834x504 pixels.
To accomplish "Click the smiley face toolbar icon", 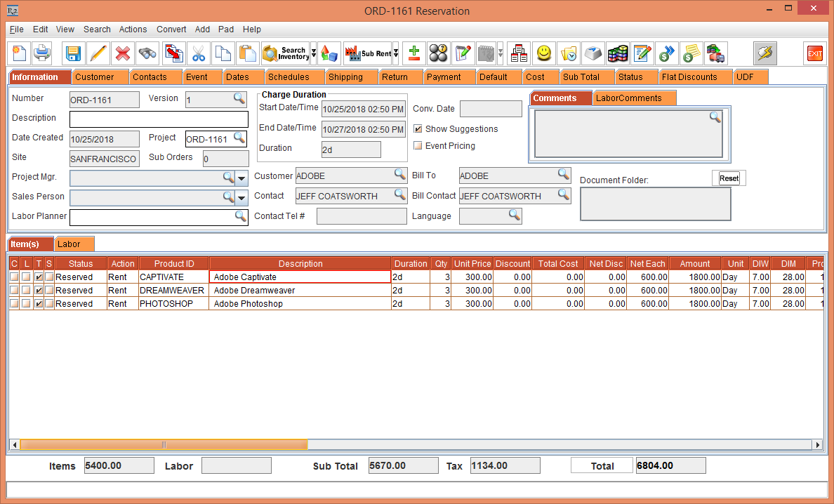I will click(543, 53).
